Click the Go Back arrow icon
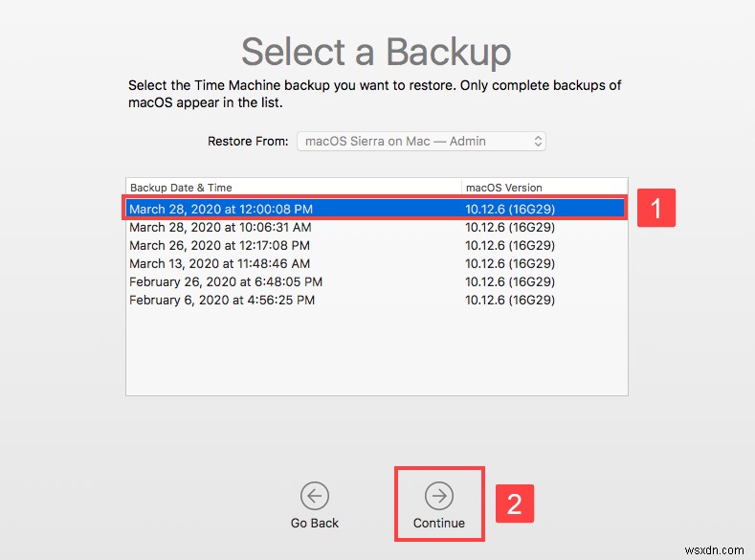755x560 pixels. pyautogui.click(x=315, y=496)
